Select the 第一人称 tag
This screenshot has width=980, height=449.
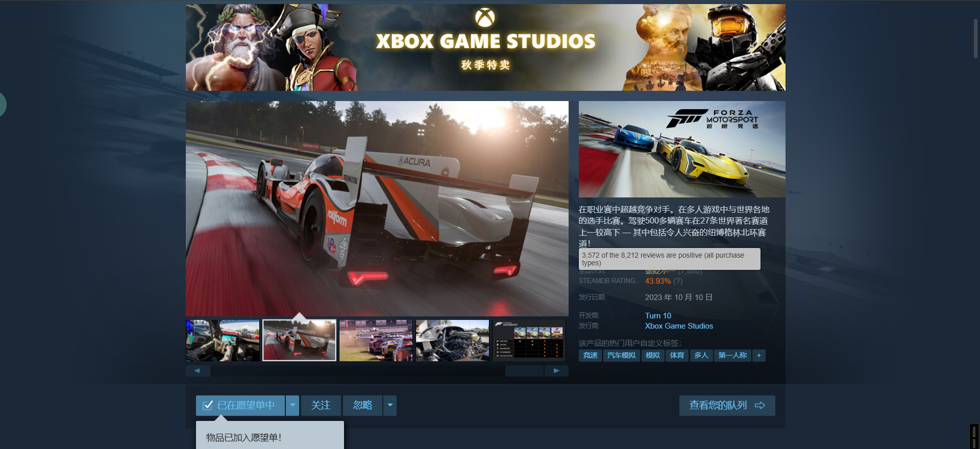point(732,356)
